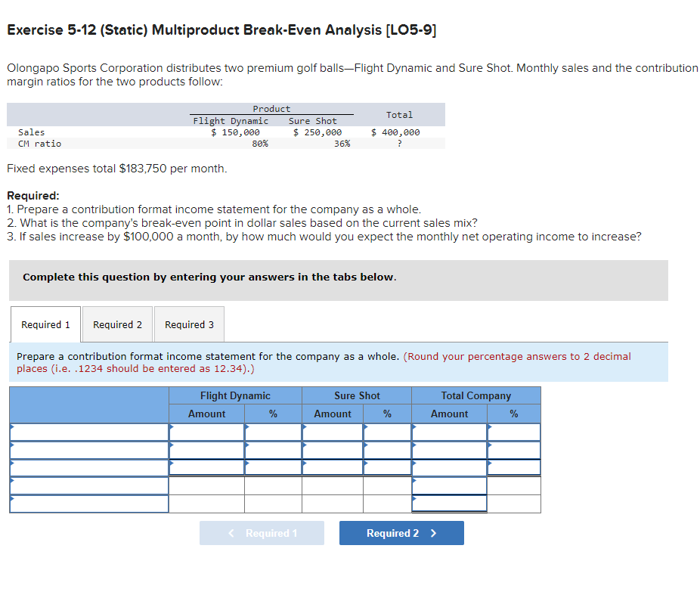Switch to the Required 3 tab

(x=189, y=324)
